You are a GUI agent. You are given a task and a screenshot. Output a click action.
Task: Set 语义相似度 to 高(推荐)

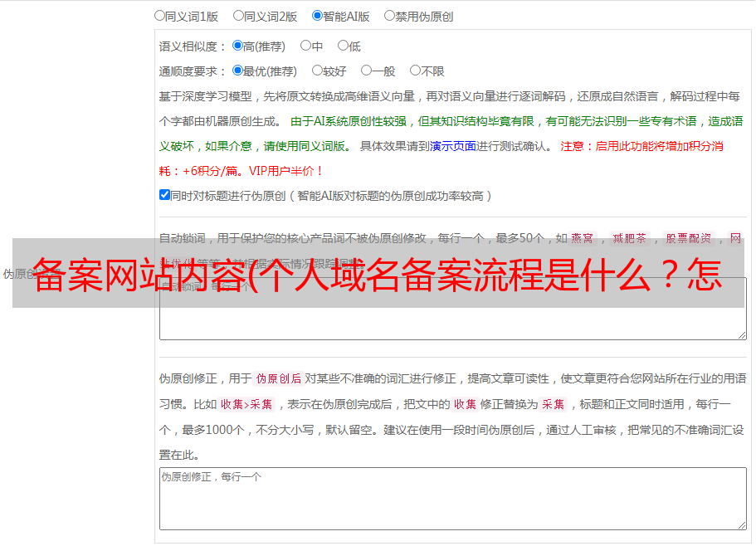tap(237, 46)
